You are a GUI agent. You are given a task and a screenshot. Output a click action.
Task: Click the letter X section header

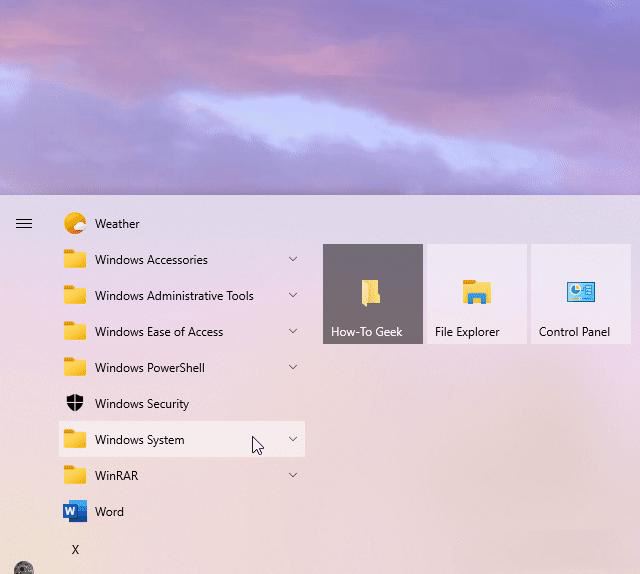75,550
